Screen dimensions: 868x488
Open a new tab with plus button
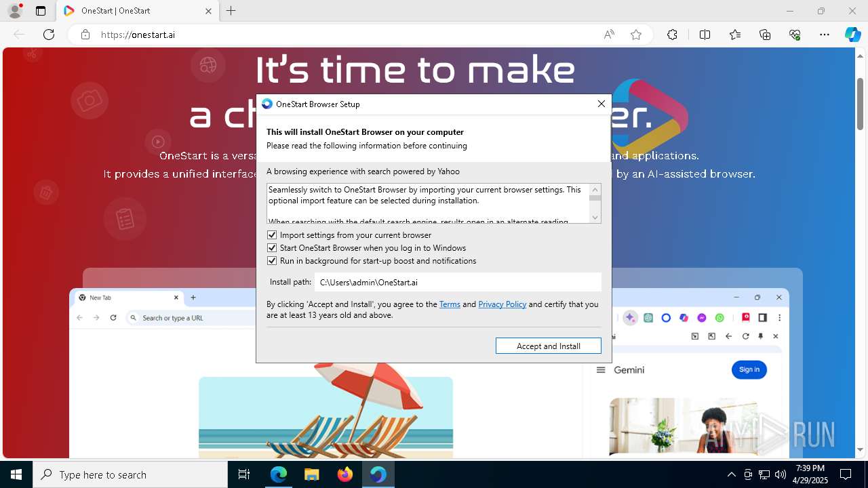tap(231, 11)
